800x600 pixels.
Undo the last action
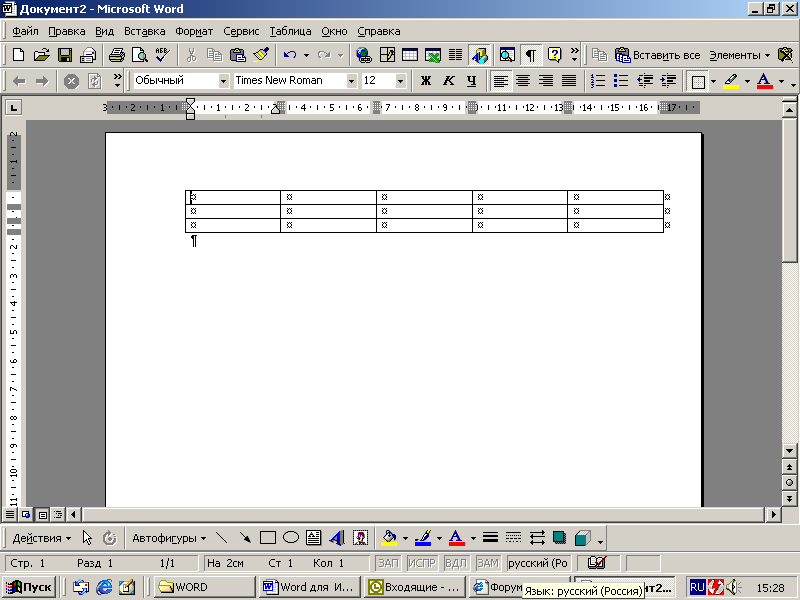tap(290, 55)
